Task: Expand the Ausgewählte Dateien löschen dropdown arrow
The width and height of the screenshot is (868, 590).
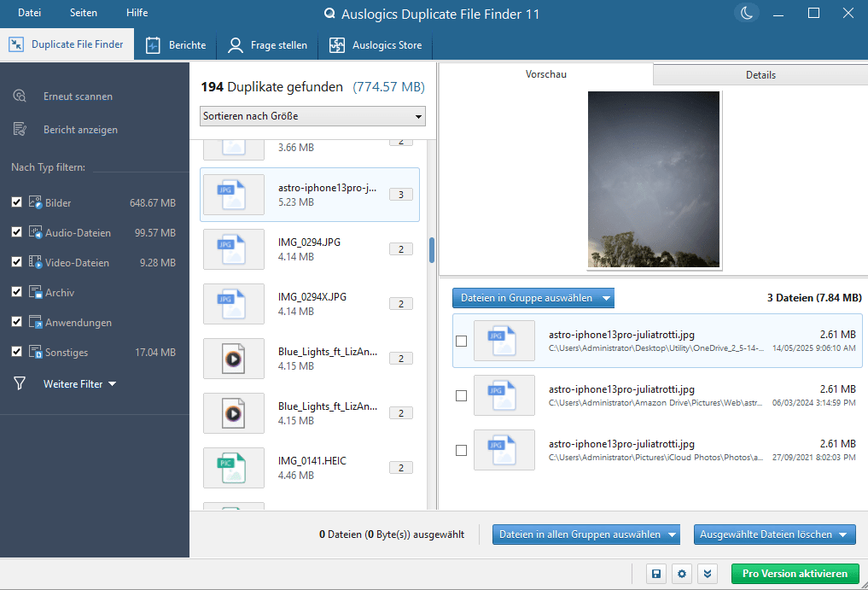Action: [x=843, y=534]
